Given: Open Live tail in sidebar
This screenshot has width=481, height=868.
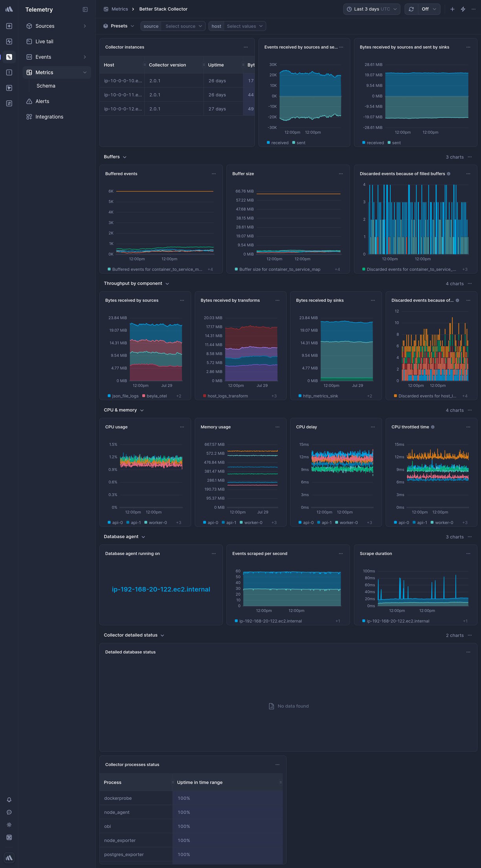Looking at the screenshot, I should click(x=57, y=42).
